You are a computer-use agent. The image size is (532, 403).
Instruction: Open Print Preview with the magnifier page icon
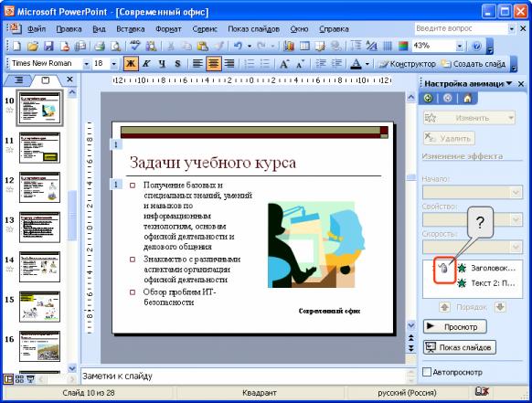(x=115, y=46)
